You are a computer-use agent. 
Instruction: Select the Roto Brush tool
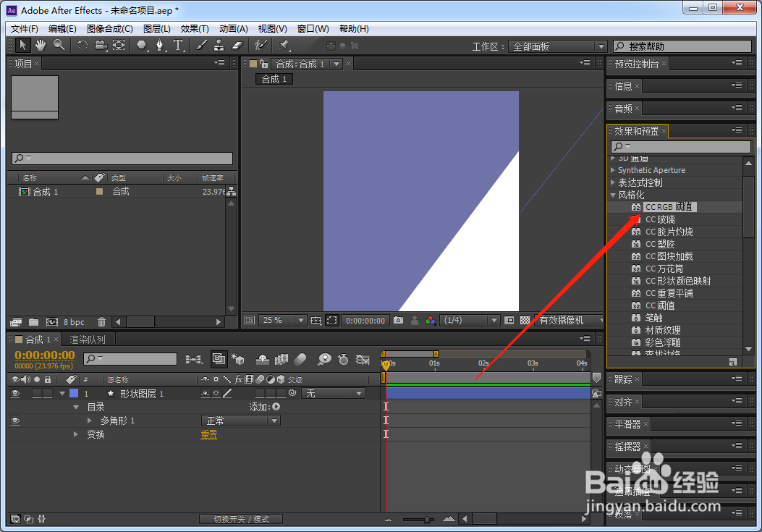261,46
